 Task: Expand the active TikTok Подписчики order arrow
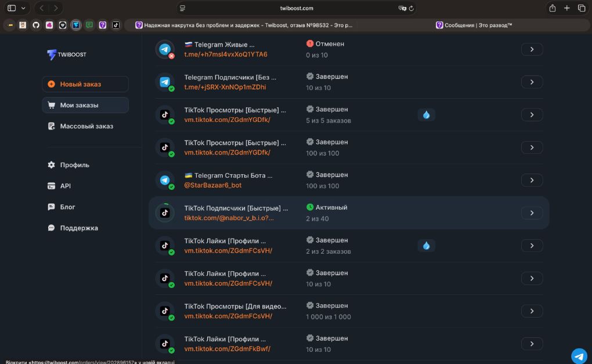tap(532, 213)
